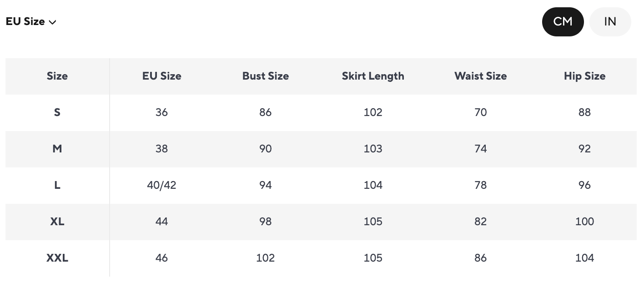Select the Size column header
644x283 pixels.
pyautogui.click(x=57, y=76)
